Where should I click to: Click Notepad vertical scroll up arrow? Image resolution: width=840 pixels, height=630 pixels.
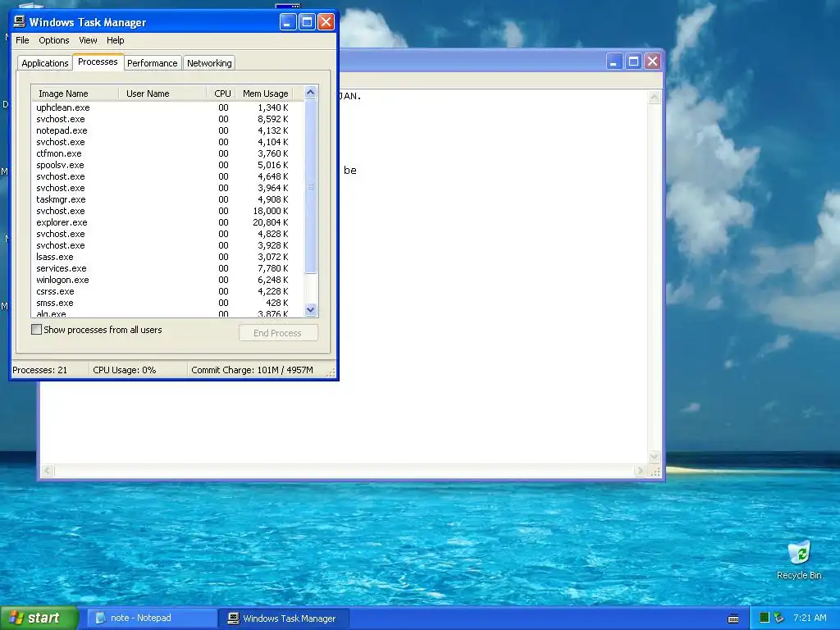654,97
